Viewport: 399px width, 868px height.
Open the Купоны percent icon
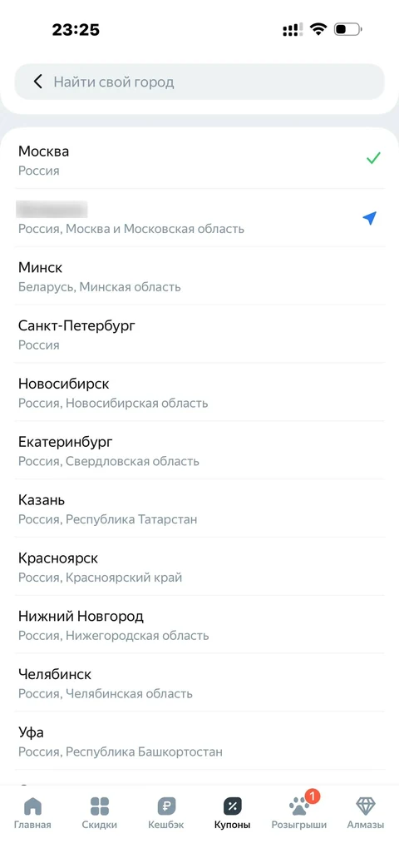coord(233,806)
